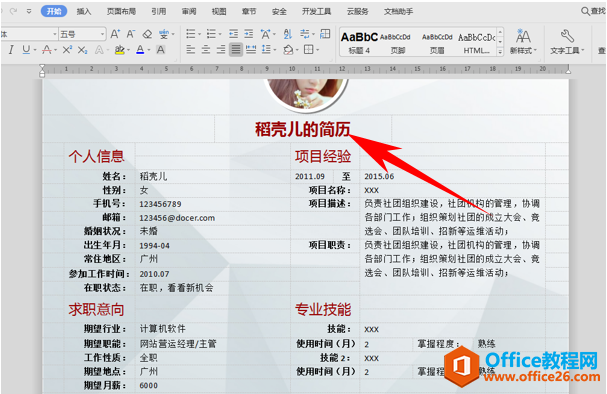The image size is (607, 394).
Task: Click the borders icon
Action: [309, 50]
